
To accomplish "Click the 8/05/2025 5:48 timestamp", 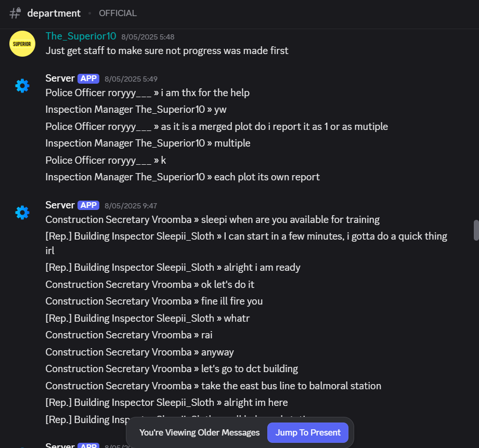I will tap(148, 37).
